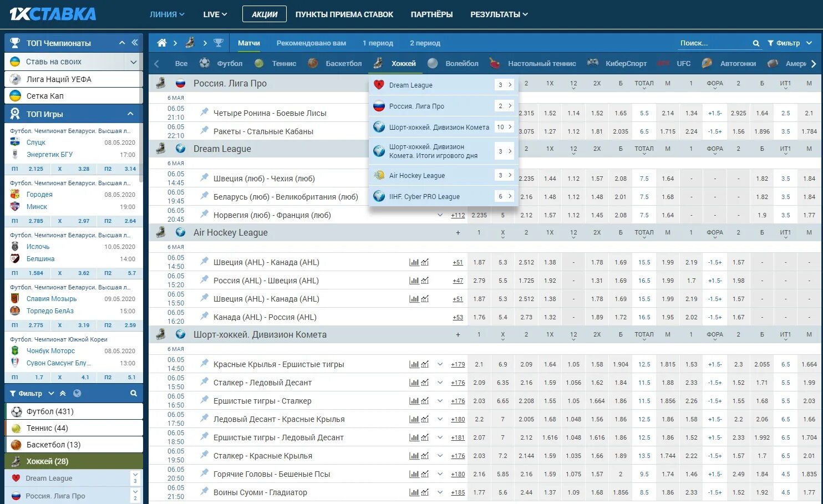Switch to Матчи tab
This screenshot has height=504, width=823.
[249, 43]
